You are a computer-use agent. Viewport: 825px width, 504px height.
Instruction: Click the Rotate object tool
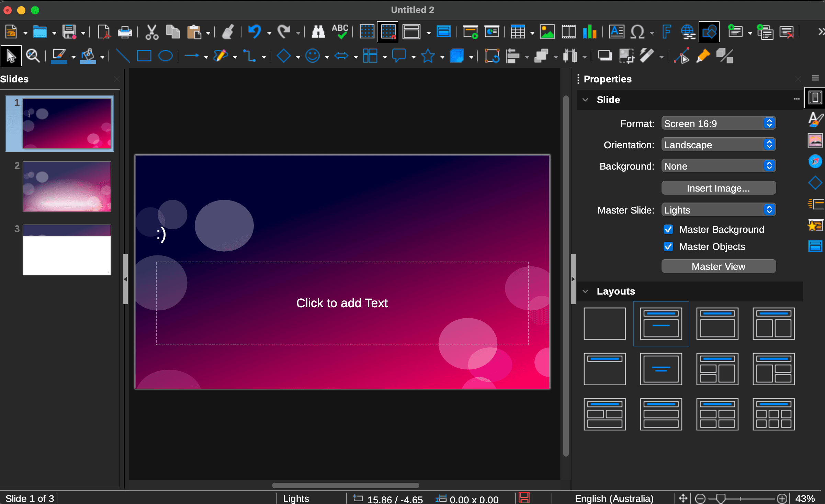(x=492, y=56)
